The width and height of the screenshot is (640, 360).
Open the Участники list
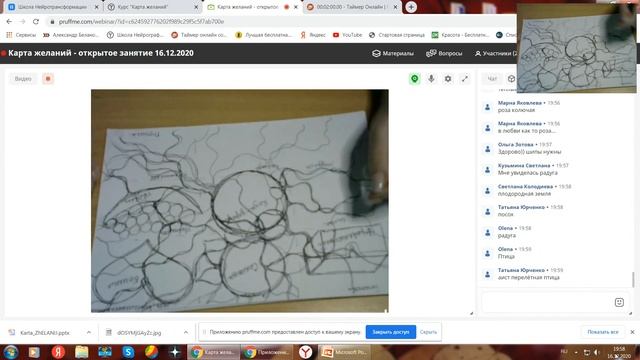click(496, 53)
